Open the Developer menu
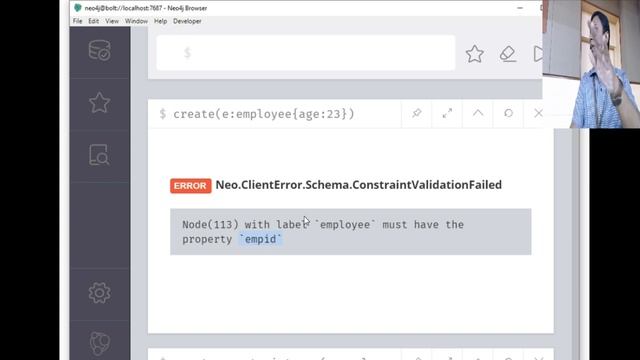The image size is (640, 360). point(187,21)
